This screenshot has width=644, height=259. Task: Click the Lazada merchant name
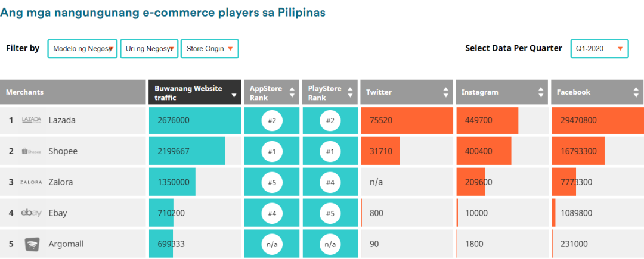pos(62,120)
